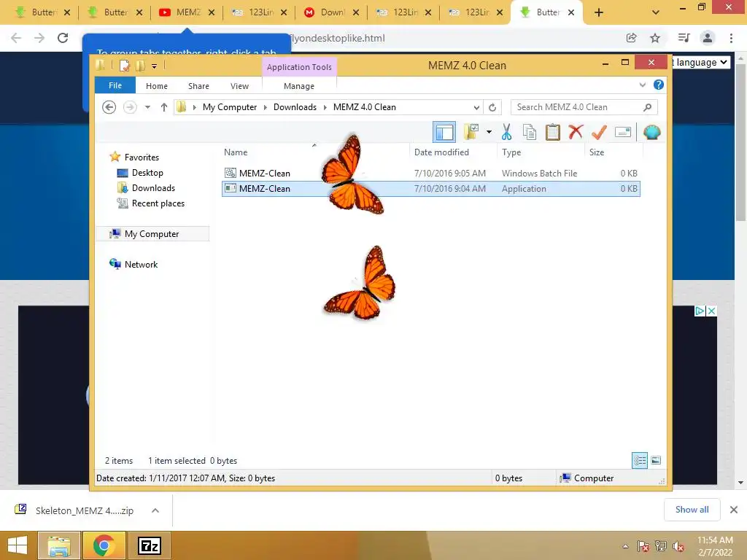Select Favorites in navigation pane

[142, 157]
